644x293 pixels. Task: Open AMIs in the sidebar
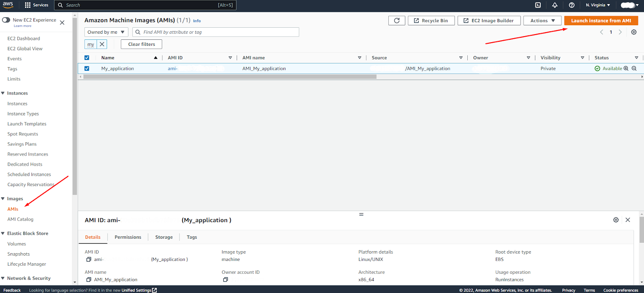pos(13,209)
